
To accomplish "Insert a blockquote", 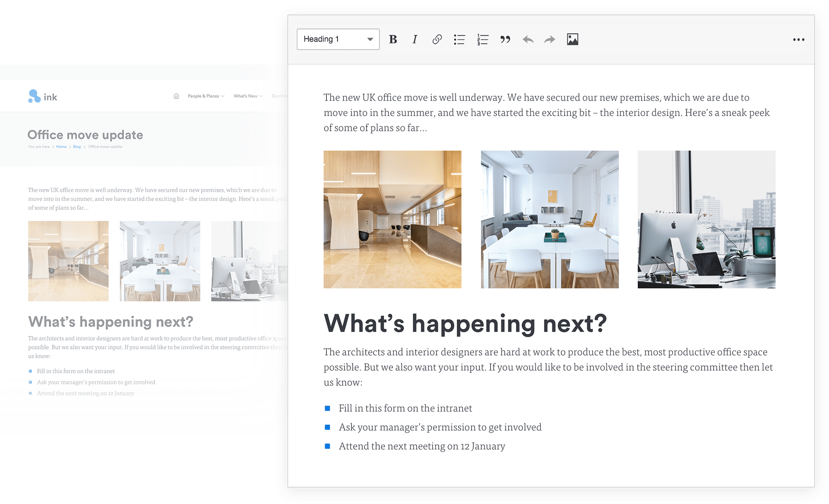I will [x=505, y=39].
